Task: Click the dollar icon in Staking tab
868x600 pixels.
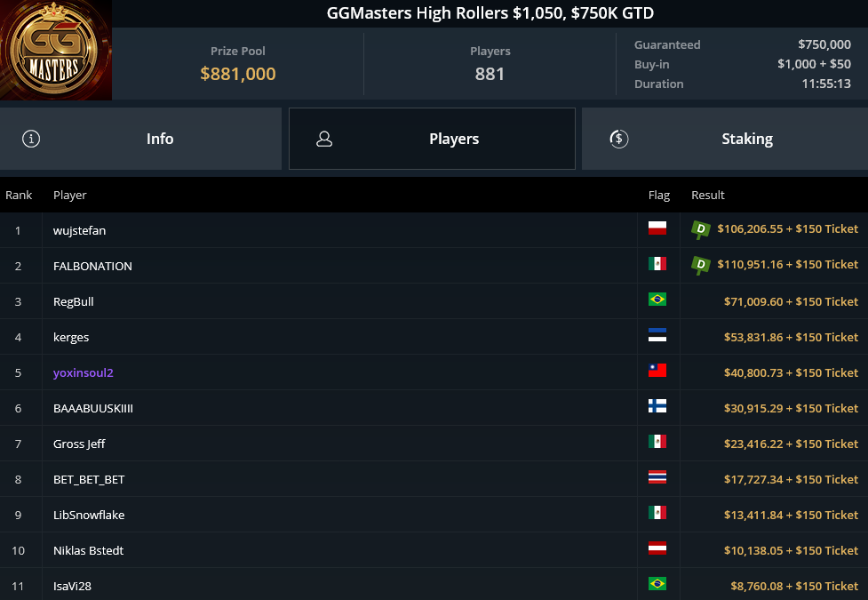Action: 619,139
